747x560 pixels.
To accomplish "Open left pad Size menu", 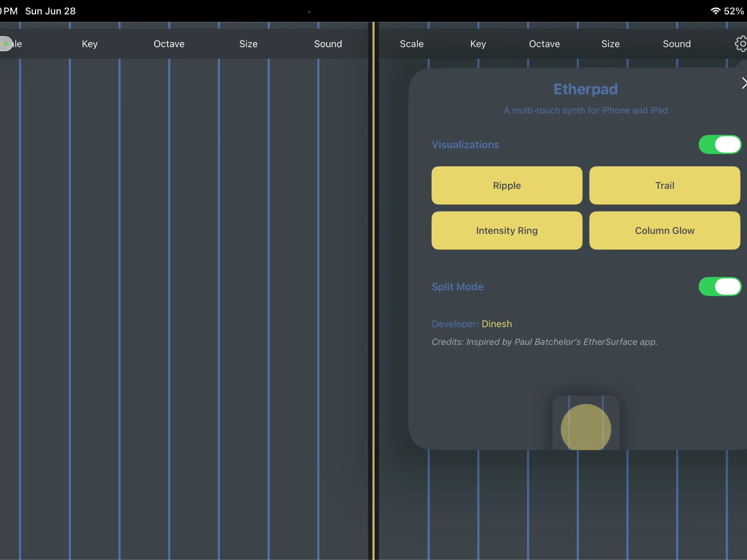I will click(x=249, y=44).
